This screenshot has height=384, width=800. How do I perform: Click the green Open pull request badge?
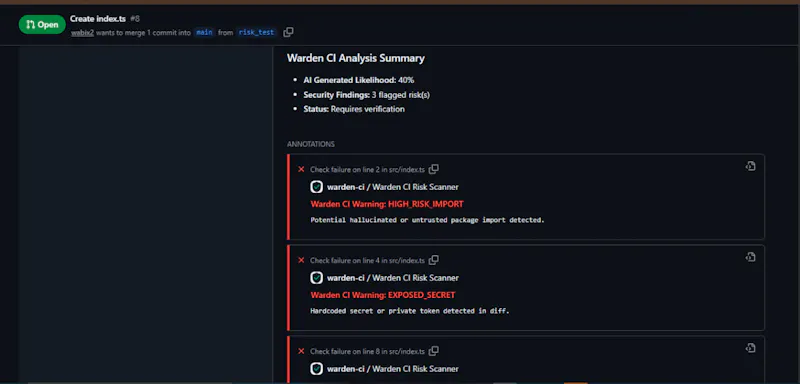pyautogui.click(x=42, y=24)
